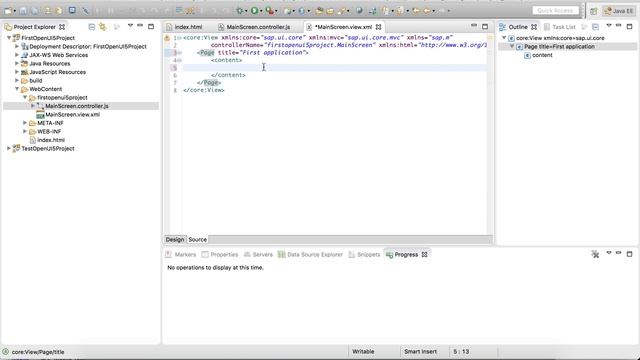
Task: Select MainScreen.view.xml in the project tree
Action: click(72, 115)
